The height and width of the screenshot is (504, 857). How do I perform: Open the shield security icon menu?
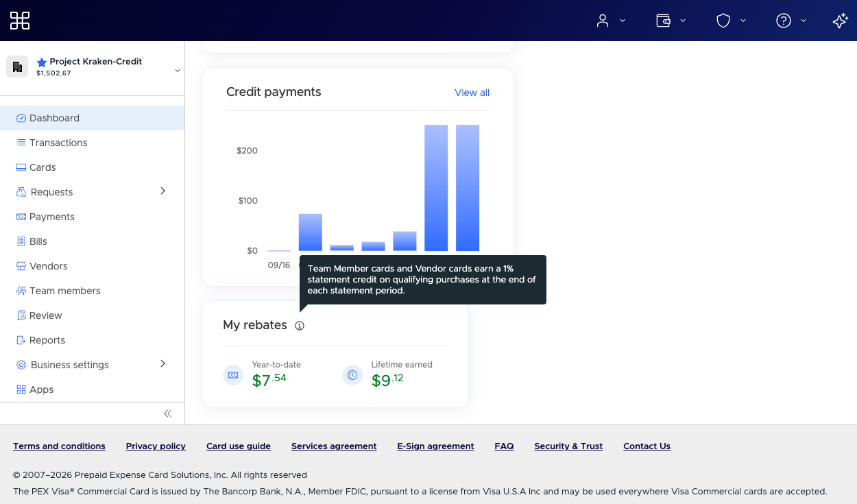pos(731,21)
